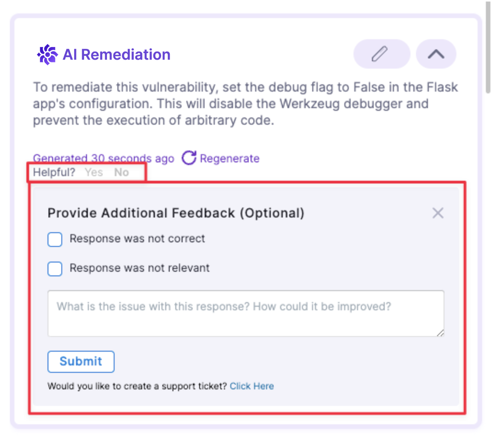Submit the additional feedback
This screenshot has height=441, width=504.
point(81,361)
